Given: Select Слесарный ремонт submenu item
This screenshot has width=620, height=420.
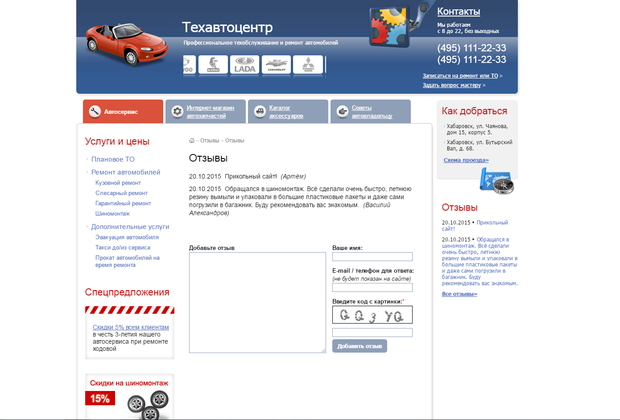Looking at the screenshot, I should [121, 193].
